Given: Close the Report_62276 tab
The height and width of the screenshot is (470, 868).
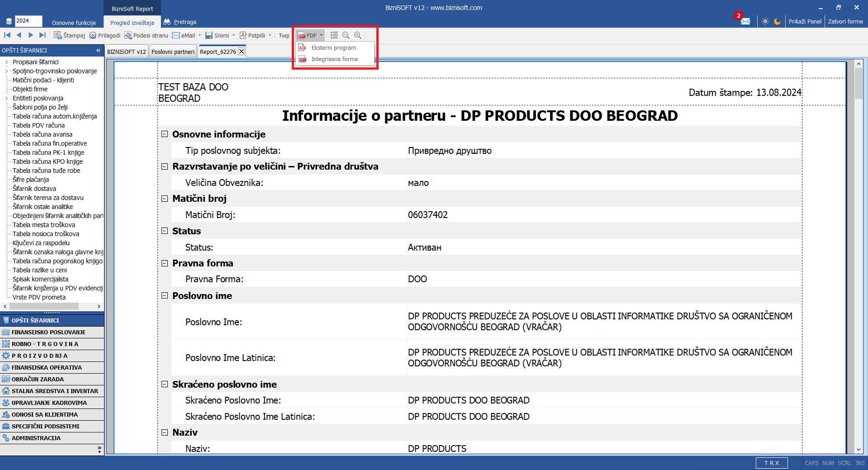Looking at the screenshot, I should 242,52.
